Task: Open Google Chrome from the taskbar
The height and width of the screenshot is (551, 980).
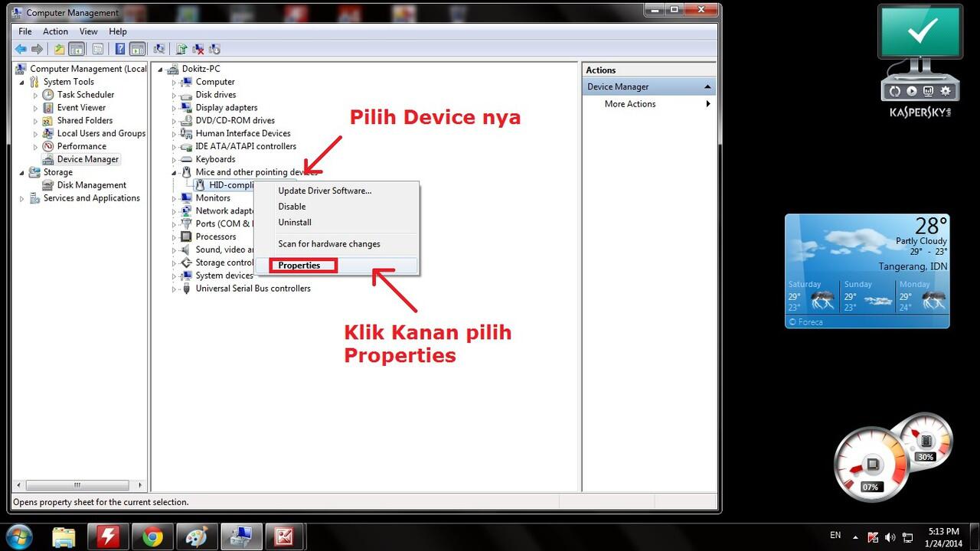Action: (152, 536)
